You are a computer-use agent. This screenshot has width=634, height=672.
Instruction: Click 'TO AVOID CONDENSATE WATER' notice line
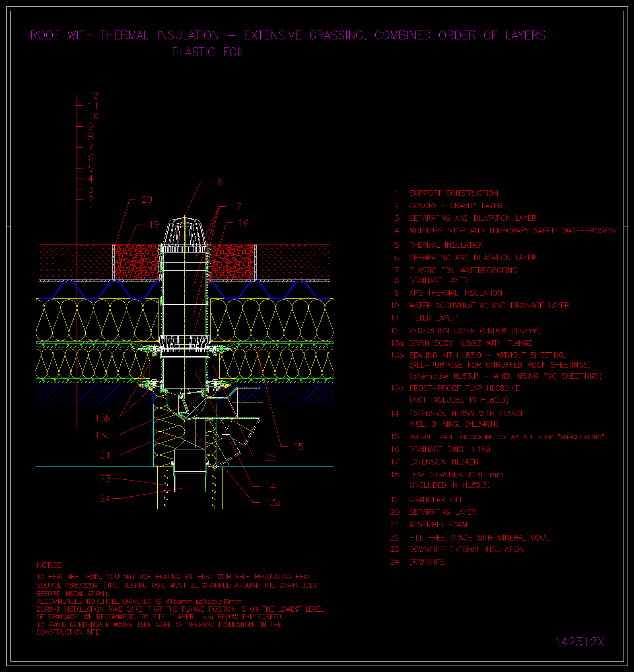(x=159, y=625)
